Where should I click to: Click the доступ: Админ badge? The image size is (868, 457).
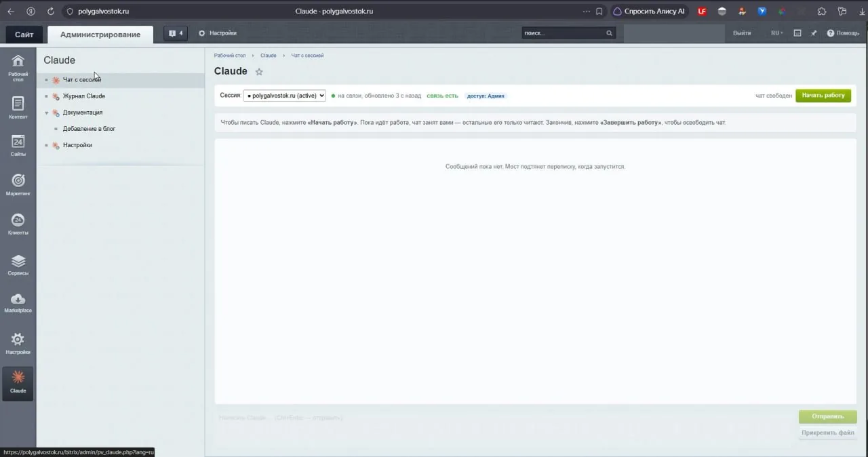coord(486,96)
